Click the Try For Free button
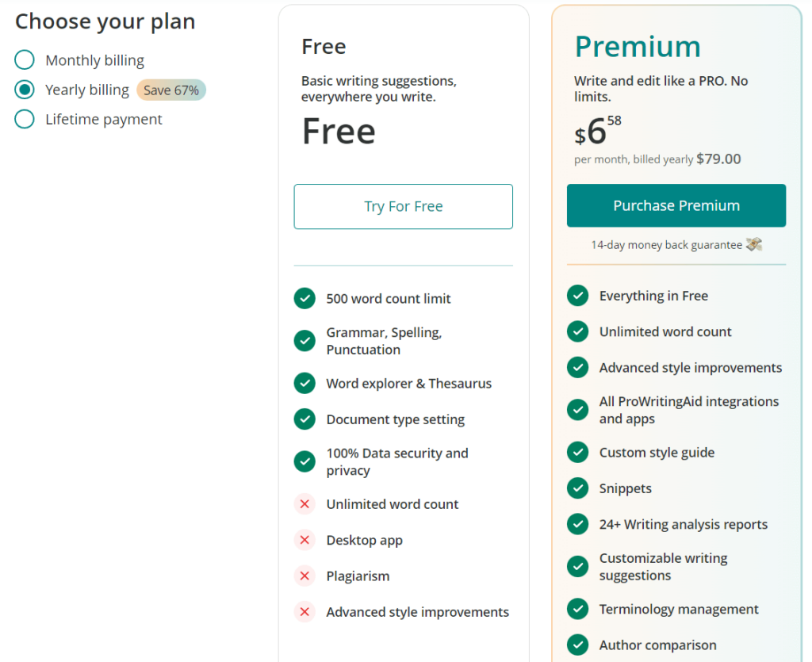This screenshot has width=812, height=662. click(404, 206)
